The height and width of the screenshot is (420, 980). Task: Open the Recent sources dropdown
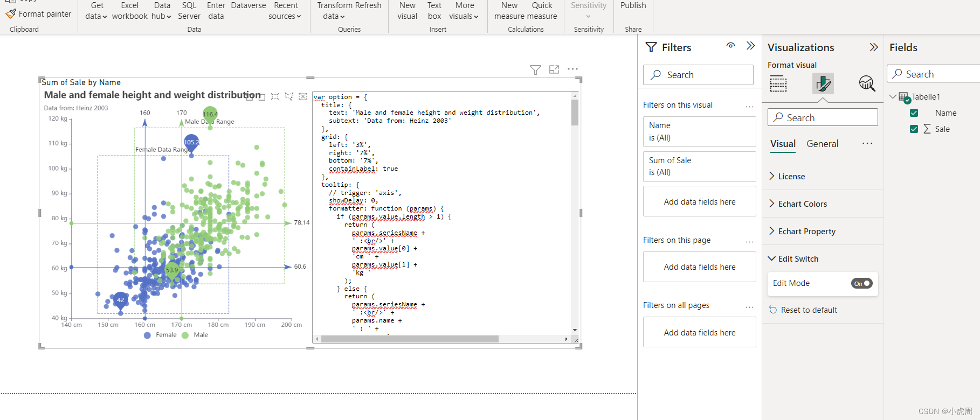285,11
